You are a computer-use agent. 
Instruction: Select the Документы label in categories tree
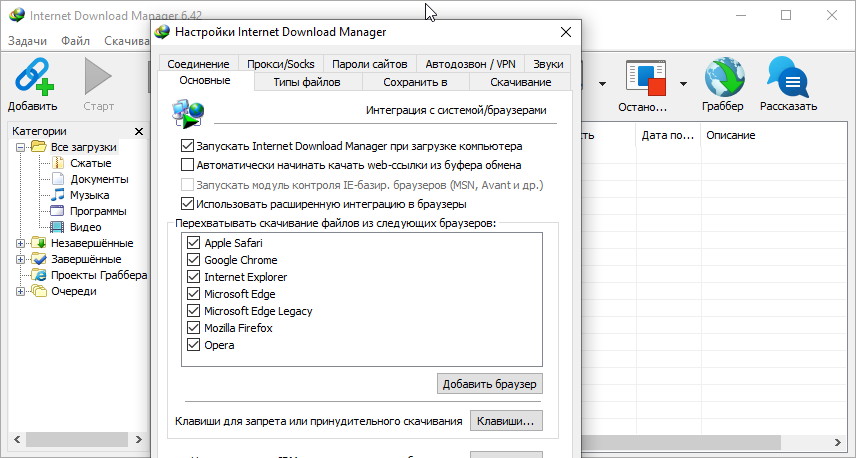(x=99, y=179)
